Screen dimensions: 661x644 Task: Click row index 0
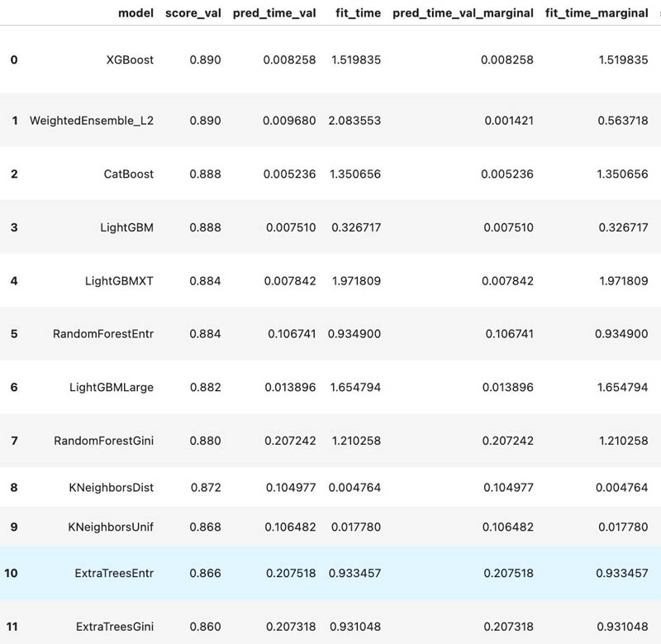[14, 60]
